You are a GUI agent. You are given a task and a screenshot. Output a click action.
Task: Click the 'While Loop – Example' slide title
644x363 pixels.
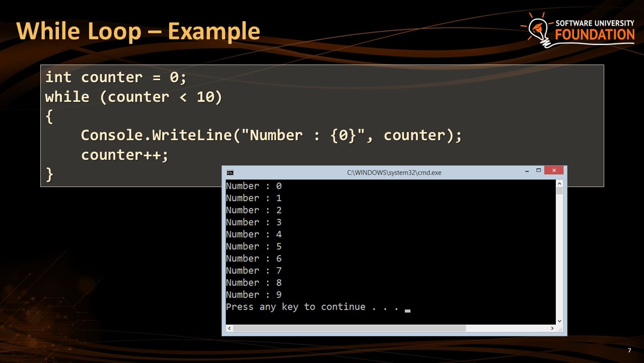[138, 31]
